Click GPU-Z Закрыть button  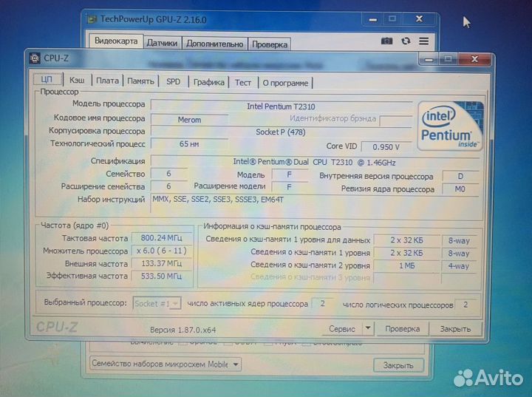398,365
